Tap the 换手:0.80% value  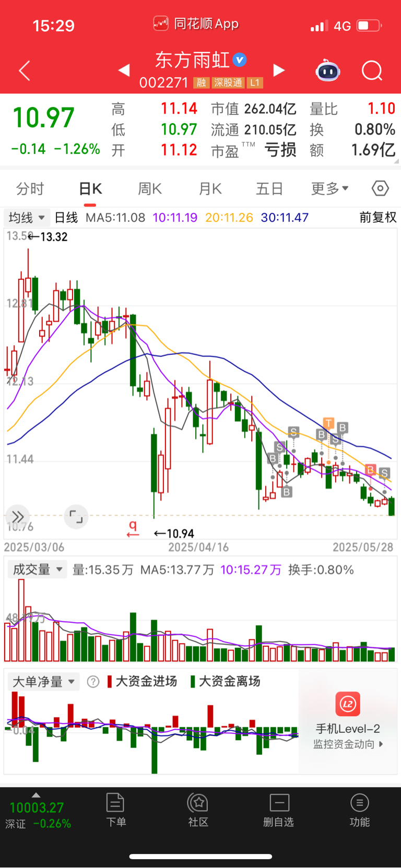[321, 569]
